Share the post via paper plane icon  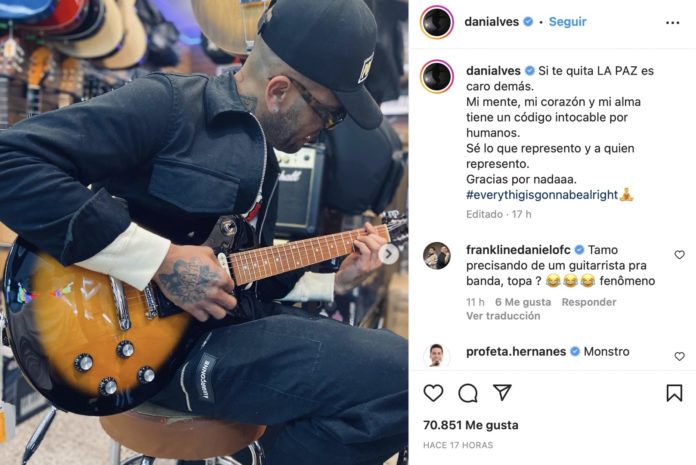point(502,393)
